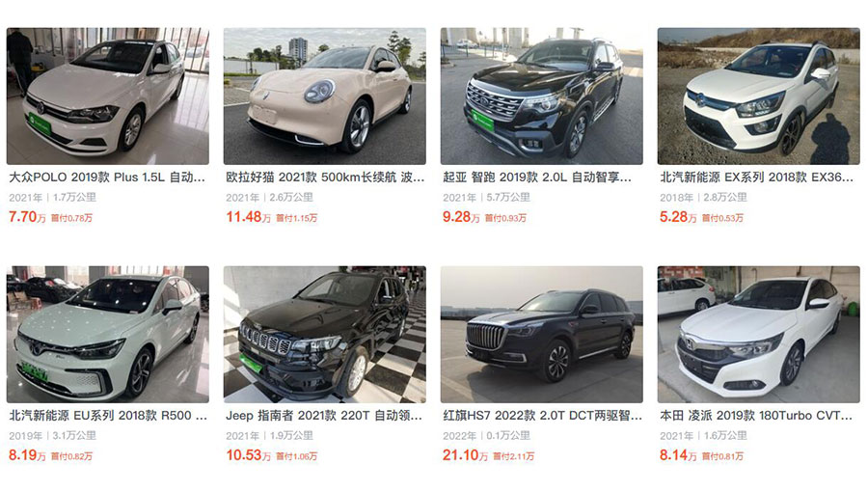Click the 5.28万 price of BAIC EX
The image size is (868, 492).
(678, 217)
